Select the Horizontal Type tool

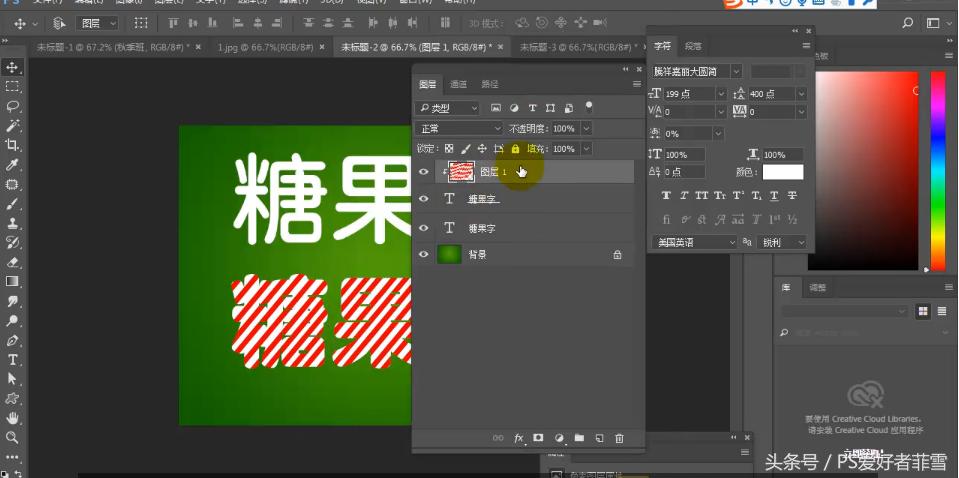[x=12, y=359]
